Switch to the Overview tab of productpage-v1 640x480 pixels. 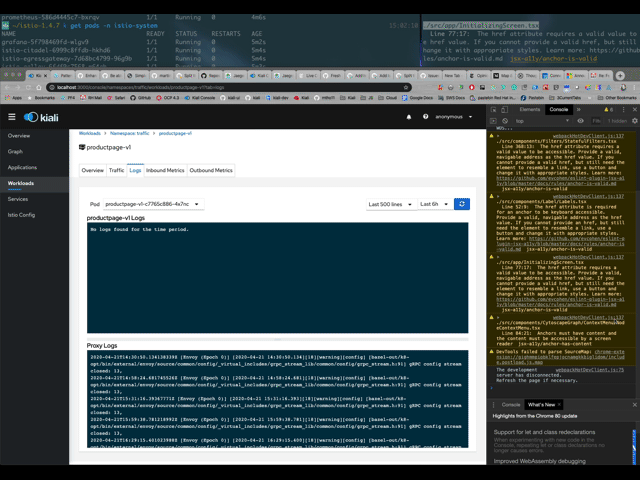coord(93,170)
